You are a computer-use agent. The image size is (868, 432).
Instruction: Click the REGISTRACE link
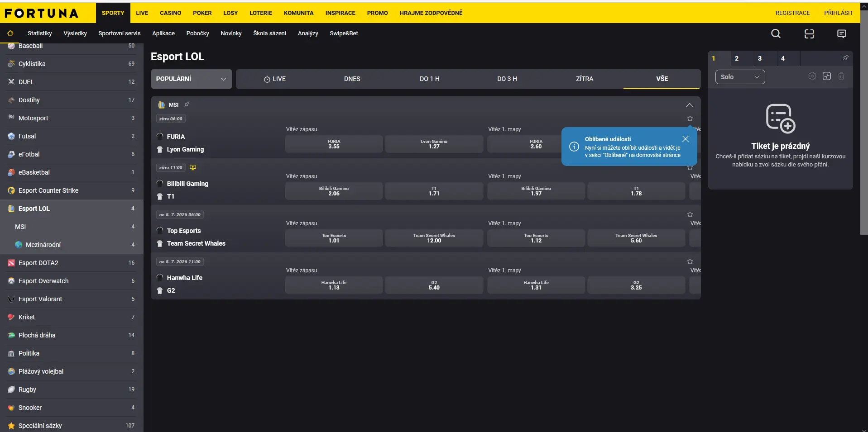tap(792, 13)
